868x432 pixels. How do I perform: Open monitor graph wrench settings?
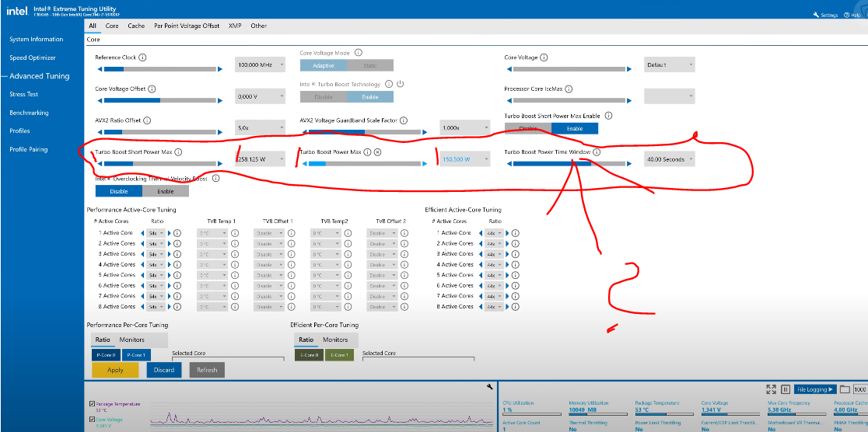click(489, 387)
